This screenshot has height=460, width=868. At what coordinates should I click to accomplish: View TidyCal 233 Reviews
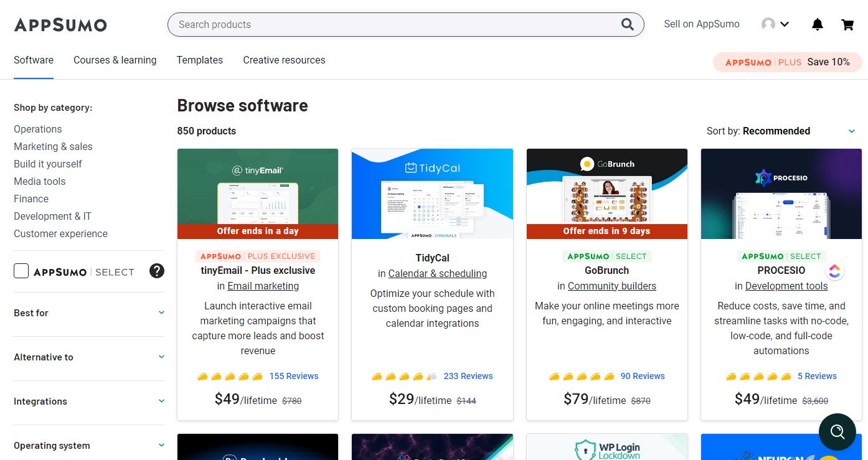pos(468,377)
